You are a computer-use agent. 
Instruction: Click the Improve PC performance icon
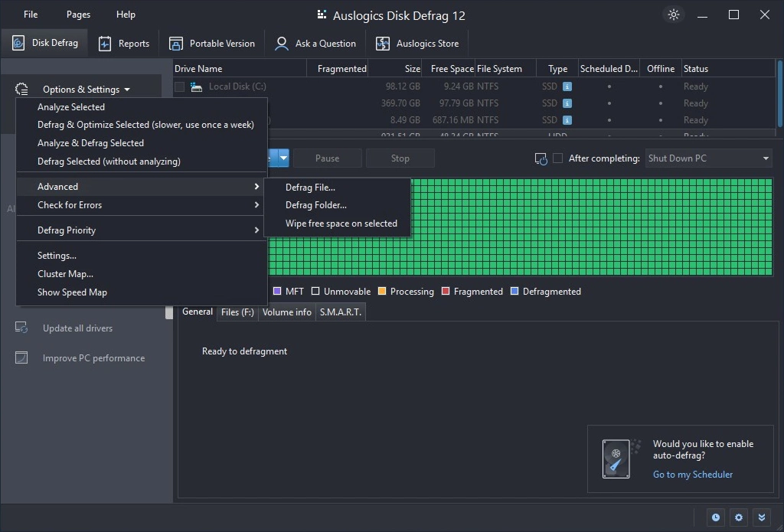tap(21, 358)
